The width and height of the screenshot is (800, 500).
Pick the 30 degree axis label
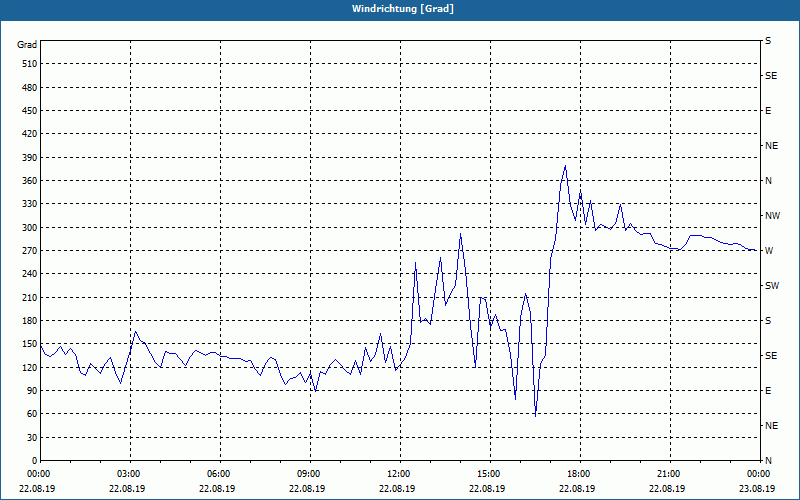(31, 438)
